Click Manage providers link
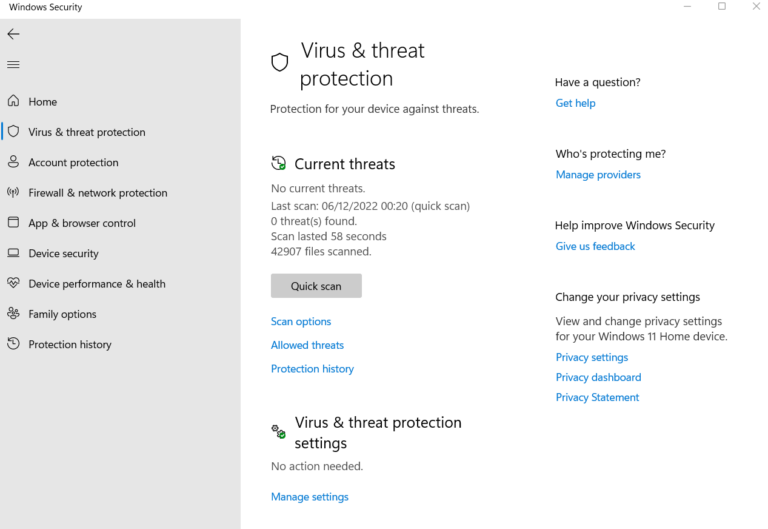The image size is (768, 529). 598,175
